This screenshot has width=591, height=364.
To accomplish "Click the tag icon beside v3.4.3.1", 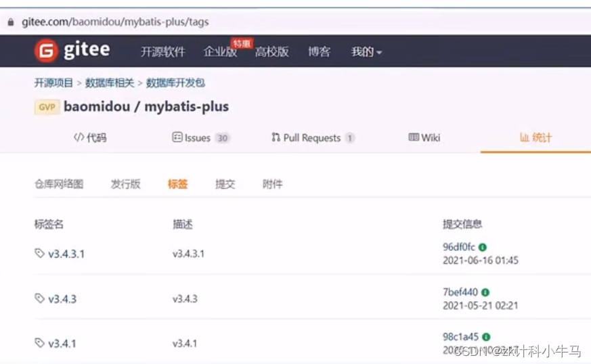I will click(x=39, y=253).
